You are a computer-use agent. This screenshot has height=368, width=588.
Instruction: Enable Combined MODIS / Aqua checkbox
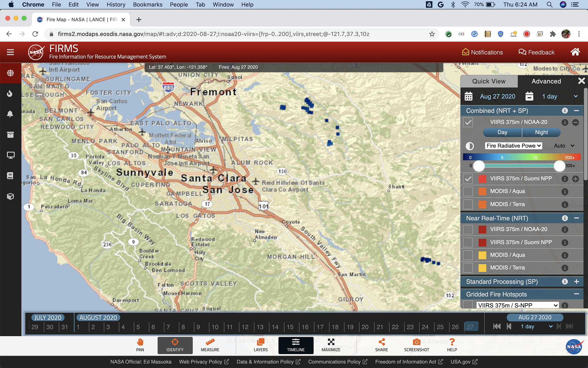468,191
